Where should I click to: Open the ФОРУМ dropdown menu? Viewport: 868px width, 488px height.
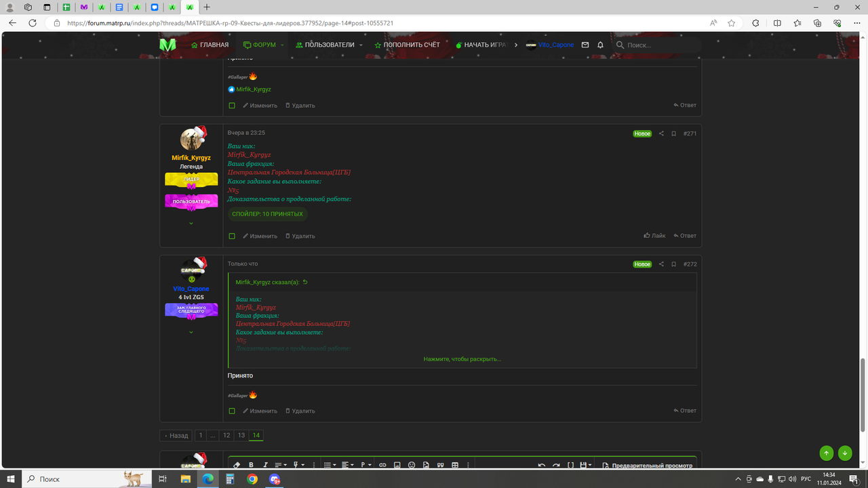[x=261, y=45]
